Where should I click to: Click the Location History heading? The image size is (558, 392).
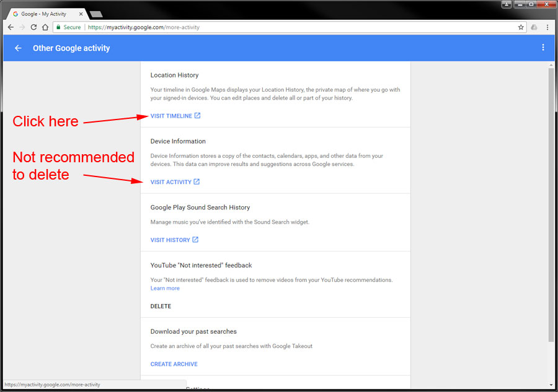click(x=174, y=75)
